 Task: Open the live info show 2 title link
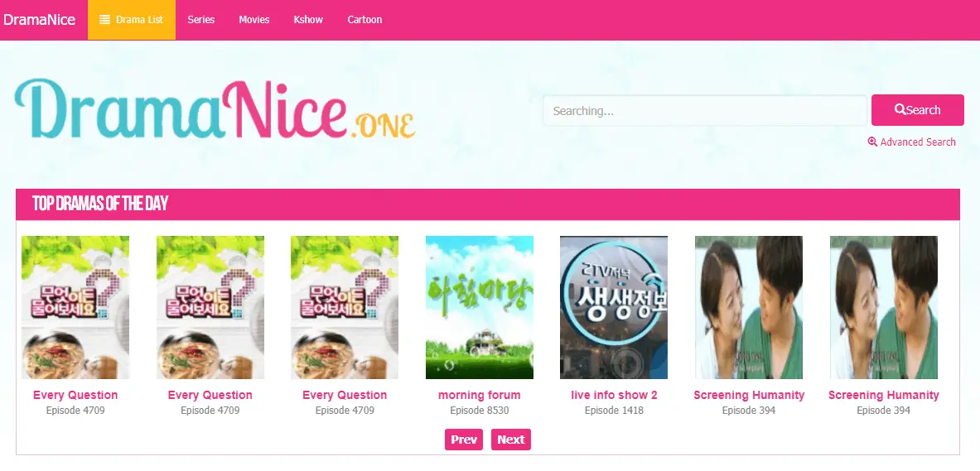pos(615,395)
